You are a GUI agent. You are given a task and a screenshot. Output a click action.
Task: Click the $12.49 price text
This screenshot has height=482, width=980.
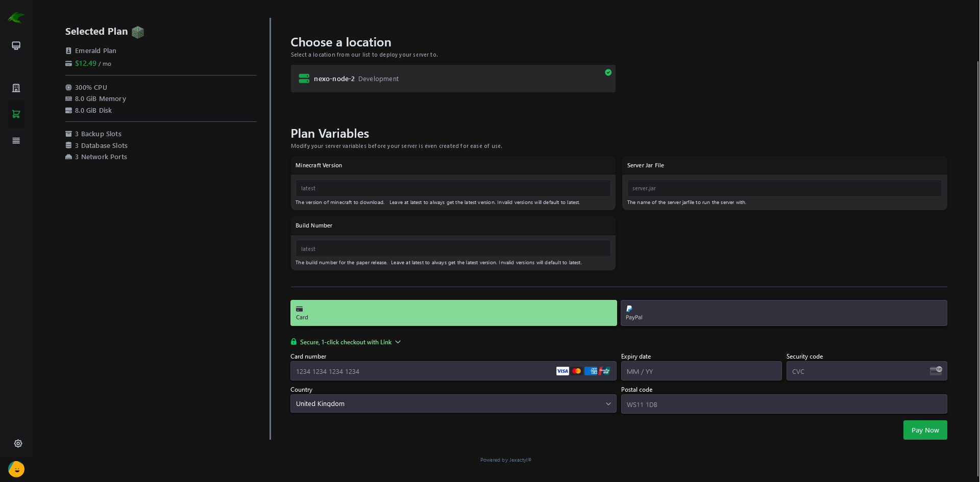click(x=86, y=63)
